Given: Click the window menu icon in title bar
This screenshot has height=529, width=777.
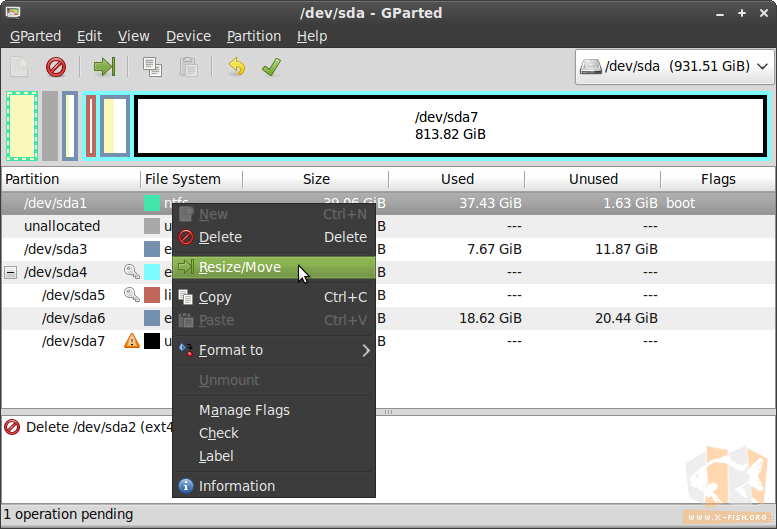Looking at the screenshot, I should [12, 12].
